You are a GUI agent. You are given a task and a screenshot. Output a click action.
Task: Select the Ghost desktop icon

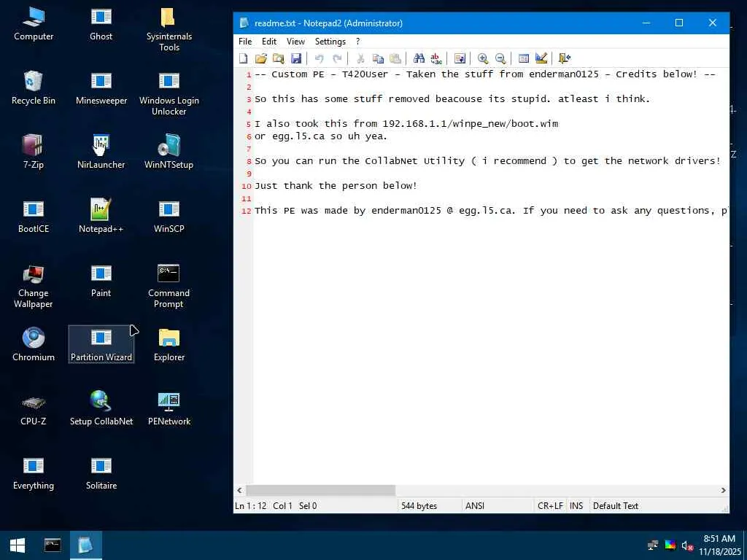(101, 24)
